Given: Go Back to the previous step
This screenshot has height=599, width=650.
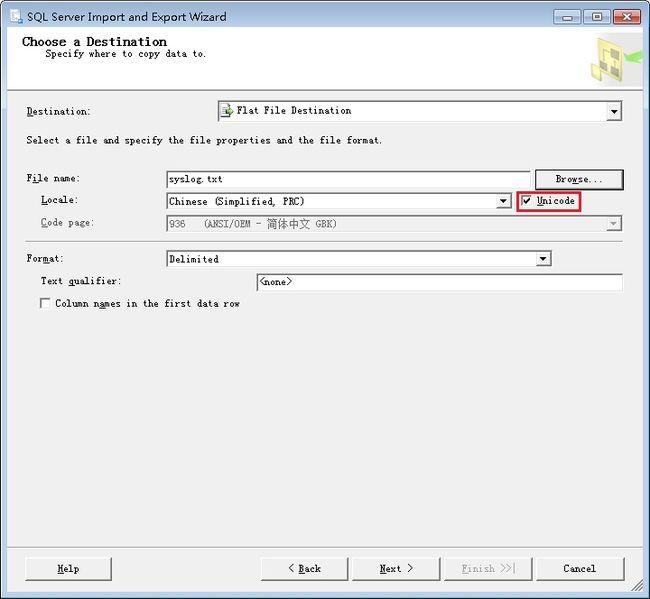Looking at the screenshot, I should coord(304,569).
